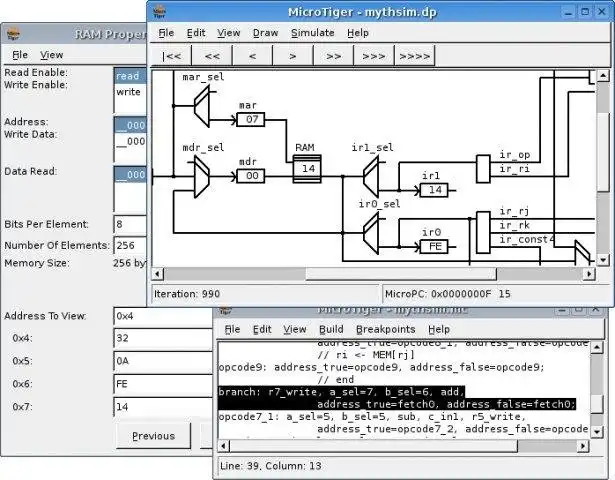Click the < single step back button
Image resolution: width=615 pixels, height=480 pixels.
pyautogui.click(x=253, y=56)
